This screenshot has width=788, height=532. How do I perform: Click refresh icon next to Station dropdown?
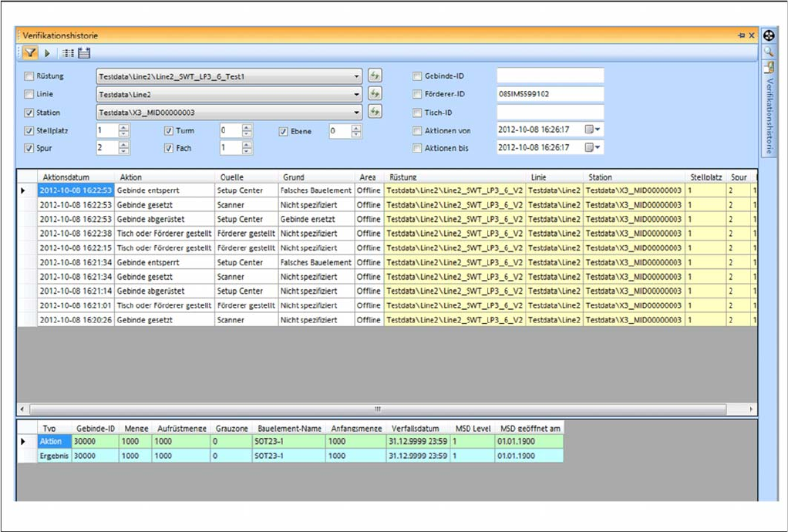(x=375, y=112)
